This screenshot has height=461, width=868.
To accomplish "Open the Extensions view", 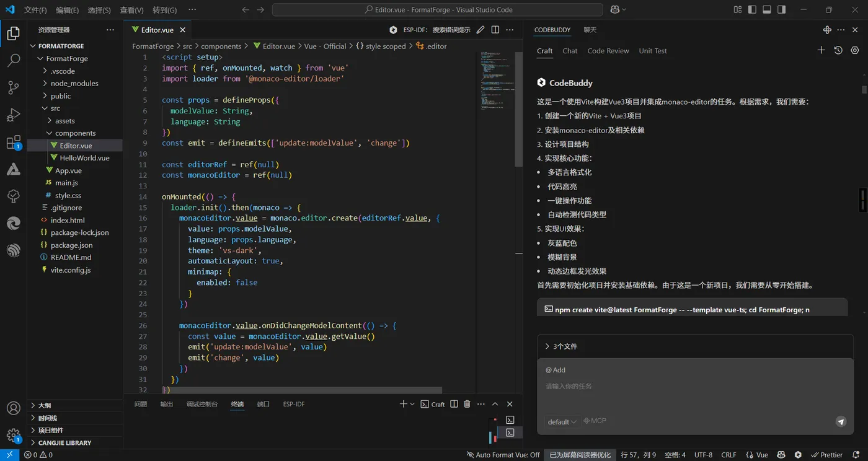I will point(13,143).
